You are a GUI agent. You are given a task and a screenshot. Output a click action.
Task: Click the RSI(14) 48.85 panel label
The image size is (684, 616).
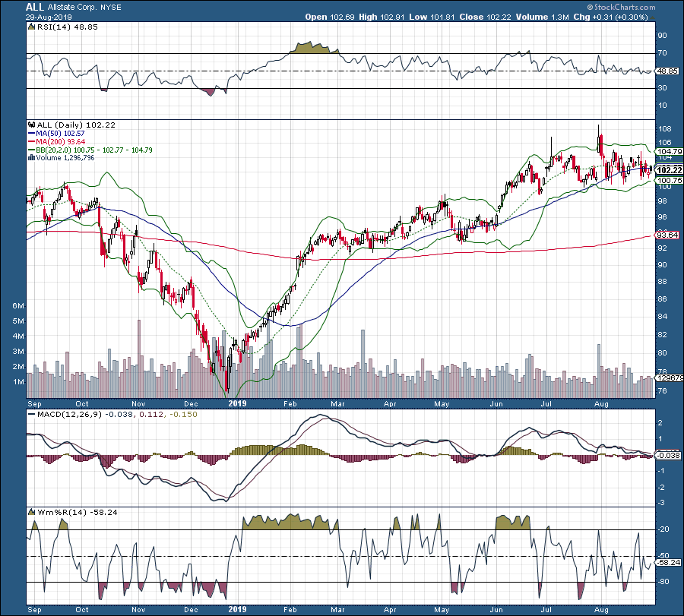point(68,27)
